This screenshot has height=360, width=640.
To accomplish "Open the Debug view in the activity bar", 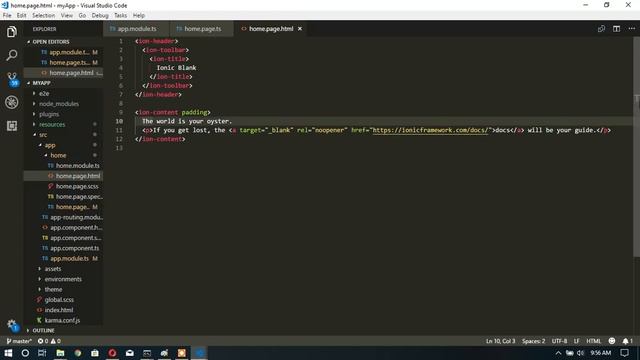I will (11, 102).
